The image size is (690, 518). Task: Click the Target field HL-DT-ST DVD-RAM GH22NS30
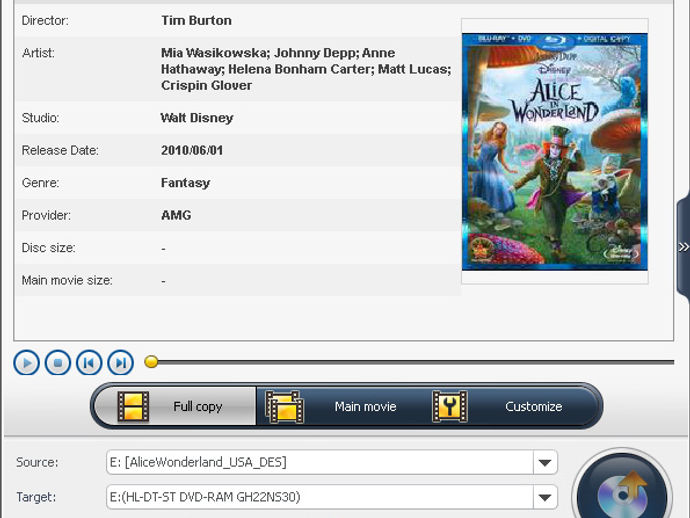tap(320, 497)
